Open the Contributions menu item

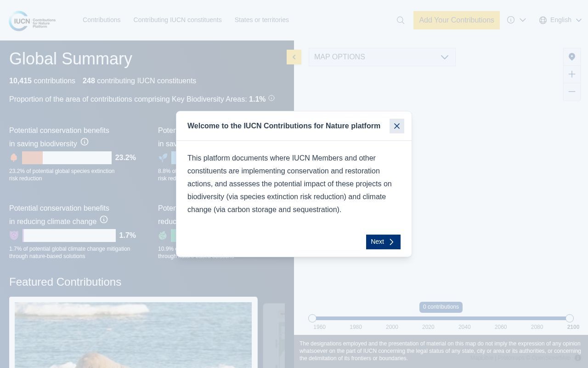[102, 20]
